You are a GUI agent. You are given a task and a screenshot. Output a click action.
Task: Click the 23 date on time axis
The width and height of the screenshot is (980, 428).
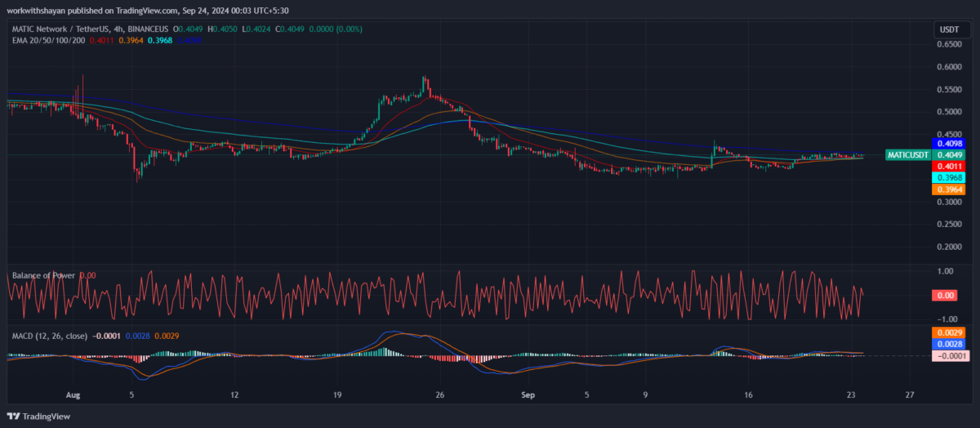click(x=851, y=395)
